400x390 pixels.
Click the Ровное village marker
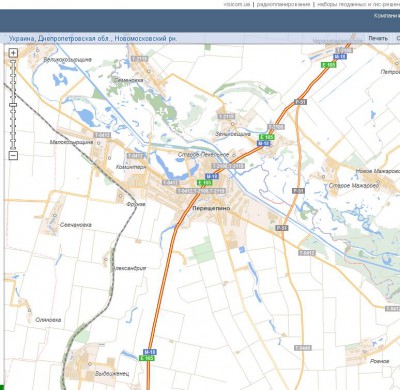coord(364,352)
